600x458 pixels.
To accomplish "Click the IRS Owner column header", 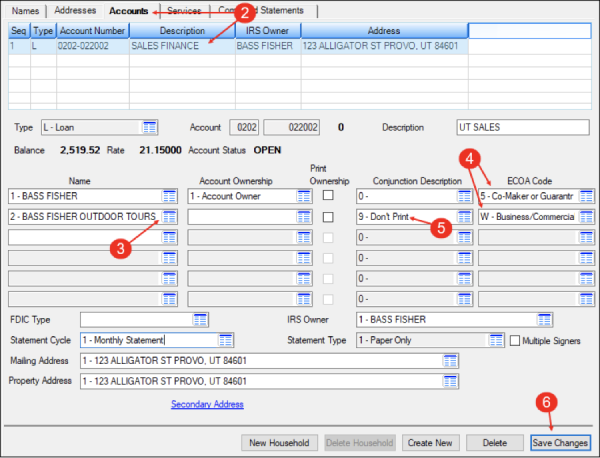I will click(267, 31).
